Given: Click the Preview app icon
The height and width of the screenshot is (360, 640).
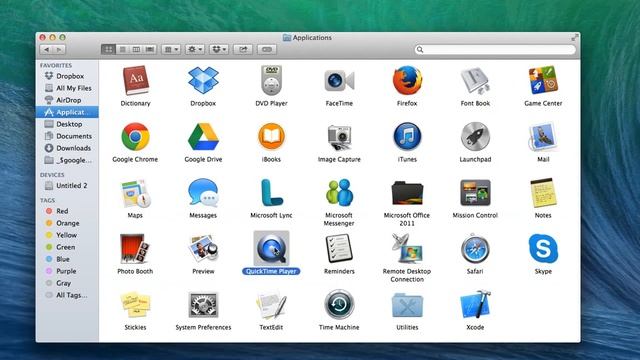Looking at the screenshot, I should click(x=203, y=249).
